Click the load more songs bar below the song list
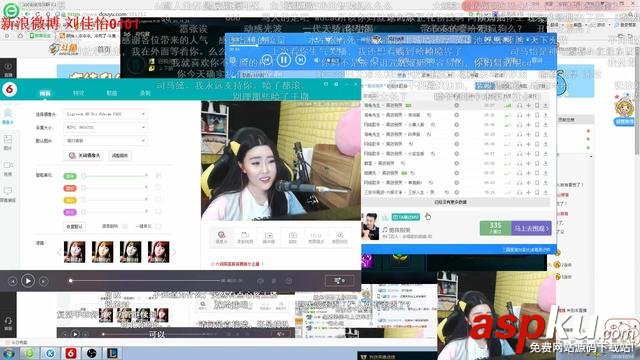Viewport: 640px width, 360px height. (x=456, y=202)
